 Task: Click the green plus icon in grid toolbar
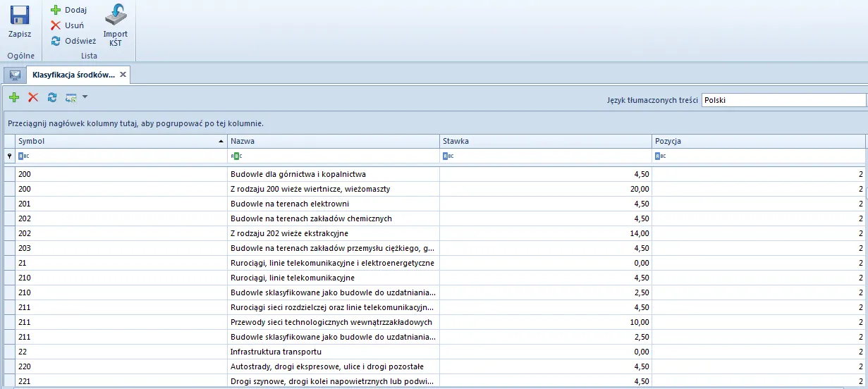pyautogui.click(x=14, y=98)
